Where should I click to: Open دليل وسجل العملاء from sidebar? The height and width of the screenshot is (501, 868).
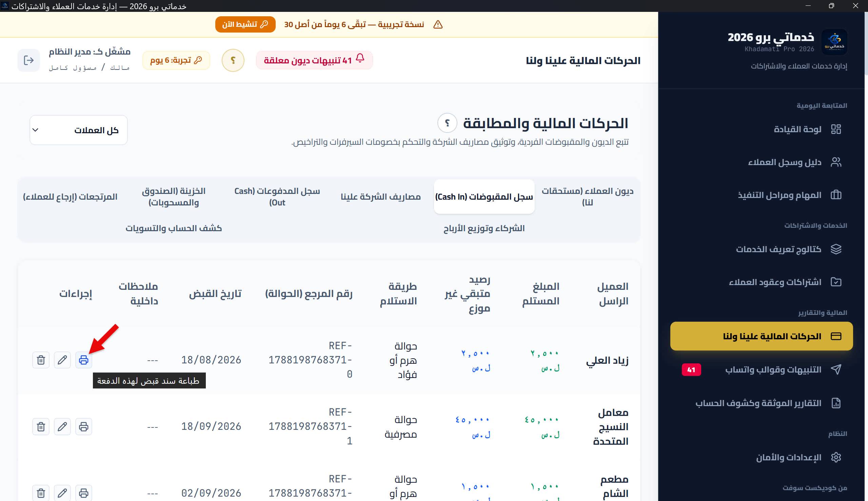762,162
